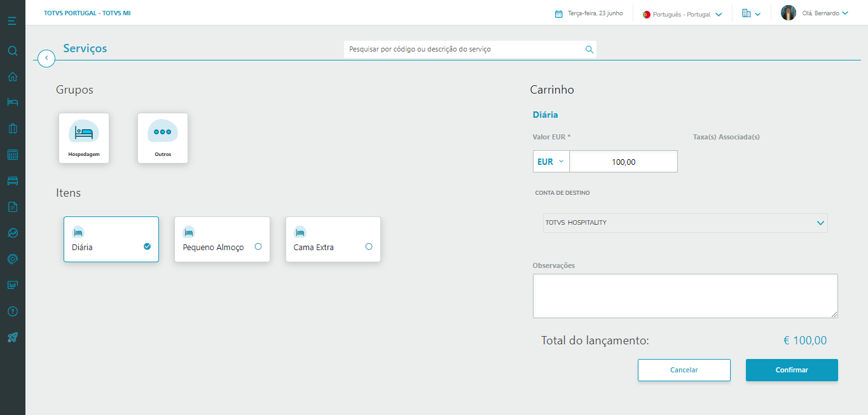
Task: Open the hamburger menu in sidebar
Action: click(12, 22)
